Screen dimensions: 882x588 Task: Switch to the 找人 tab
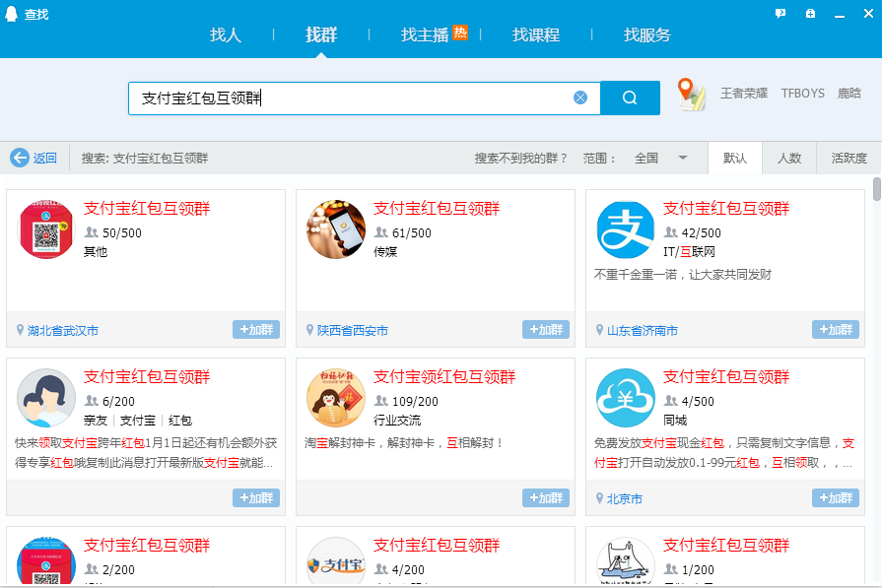(x=226, y=34)
